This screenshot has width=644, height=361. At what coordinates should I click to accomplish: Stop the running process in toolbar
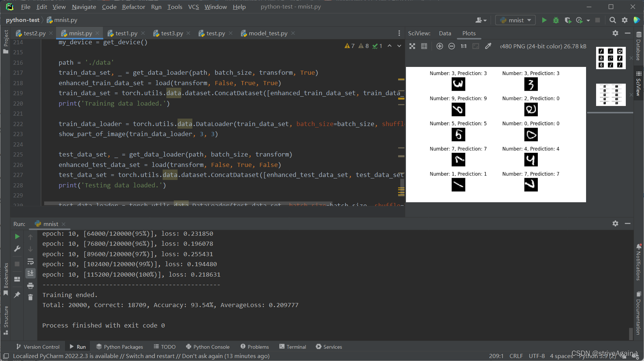coord(598,20)
